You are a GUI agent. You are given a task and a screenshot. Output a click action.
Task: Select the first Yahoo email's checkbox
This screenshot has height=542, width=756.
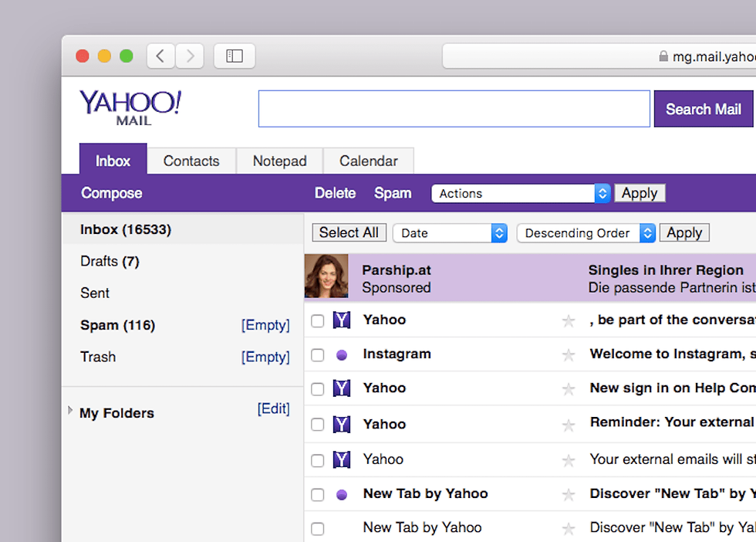coord(317,320)
